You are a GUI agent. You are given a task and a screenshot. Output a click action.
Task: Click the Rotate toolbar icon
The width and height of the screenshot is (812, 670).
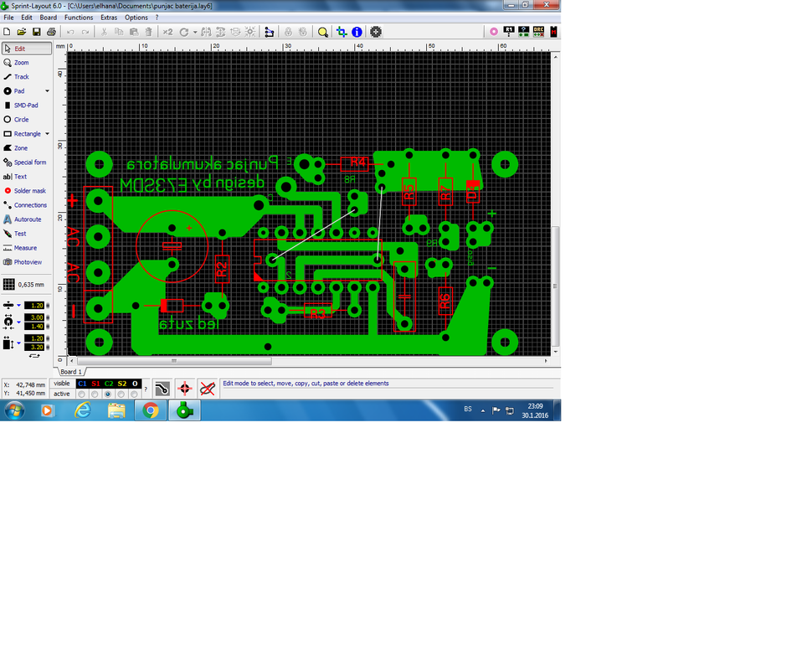183,32
